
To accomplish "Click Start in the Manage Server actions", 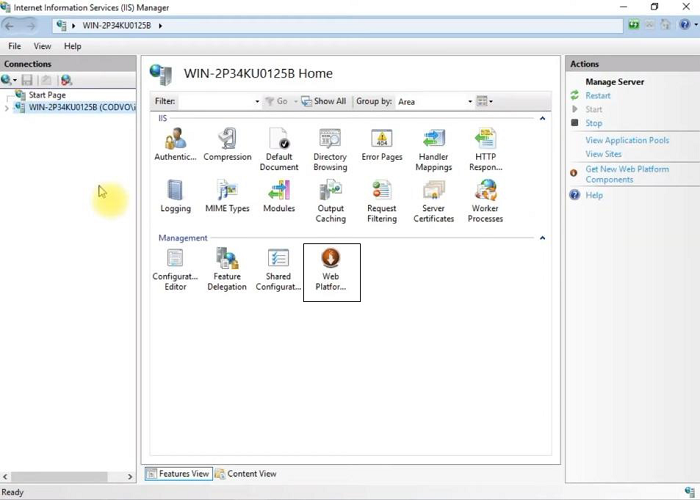I will pyautogui.click(x=594, y=109).
